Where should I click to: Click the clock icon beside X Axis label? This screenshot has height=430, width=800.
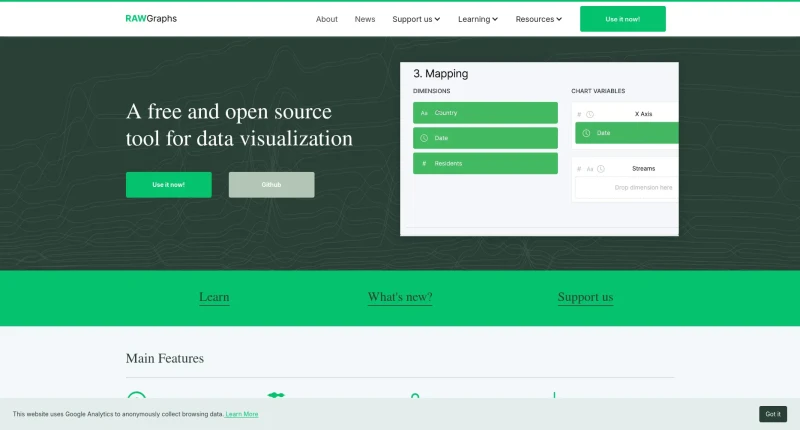(x=590, y=114)
